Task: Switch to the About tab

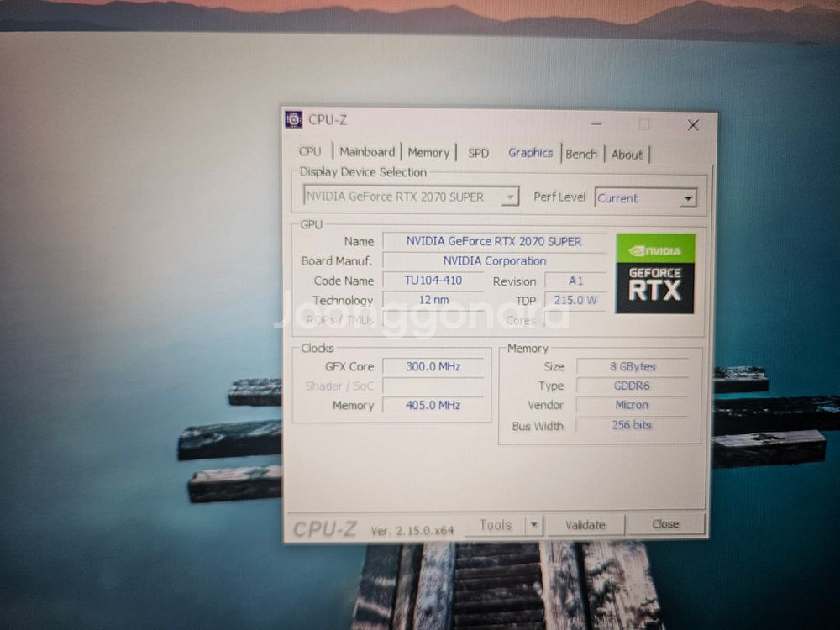Action: [x=627, y=155]
